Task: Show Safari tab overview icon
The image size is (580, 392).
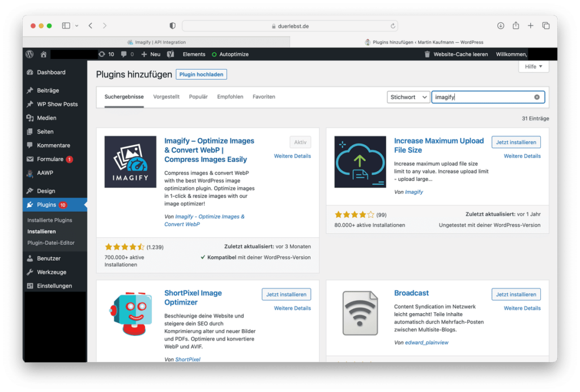Action: 545,25
